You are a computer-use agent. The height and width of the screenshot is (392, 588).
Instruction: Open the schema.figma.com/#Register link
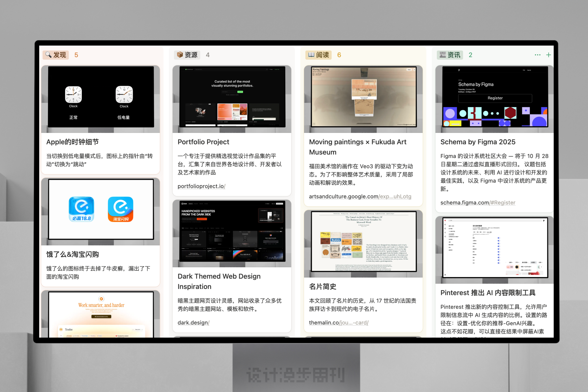(478, 203)
